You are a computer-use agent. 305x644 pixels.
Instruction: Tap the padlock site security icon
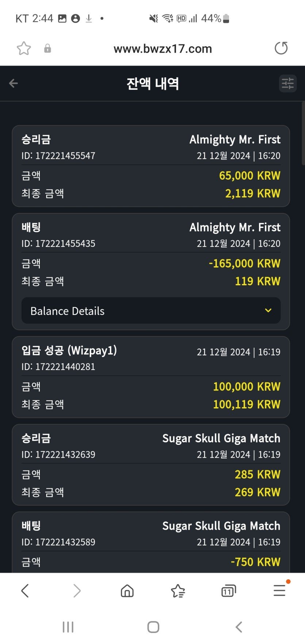click(x=47, y=49)
